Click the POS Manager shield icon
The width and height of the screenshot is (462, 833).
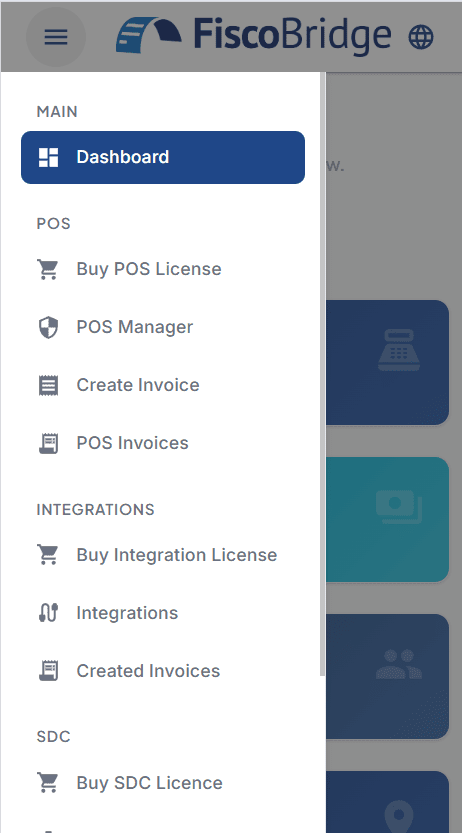click(48, 327)
